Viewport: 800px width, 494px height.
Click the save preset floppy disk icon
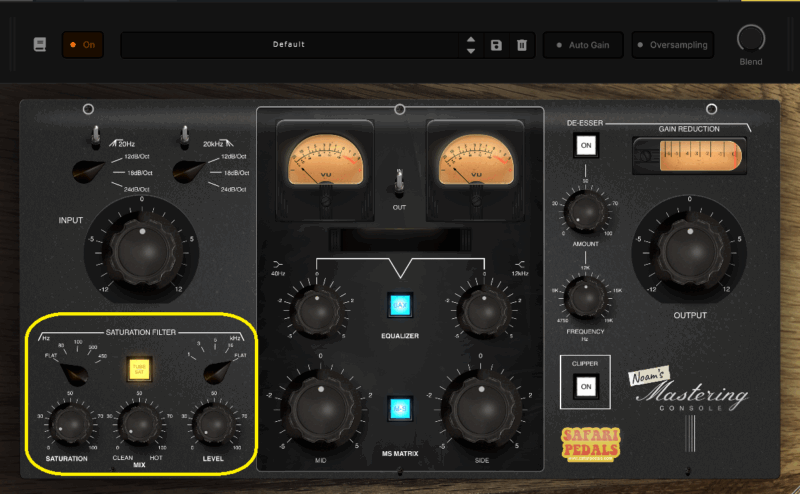coord(496,45)
